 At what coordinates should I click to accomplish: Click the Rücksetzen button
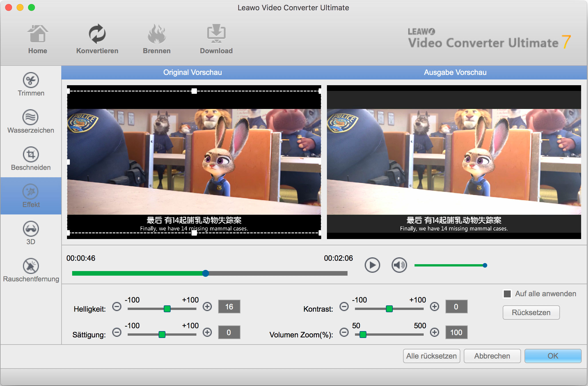pos(531,313)
